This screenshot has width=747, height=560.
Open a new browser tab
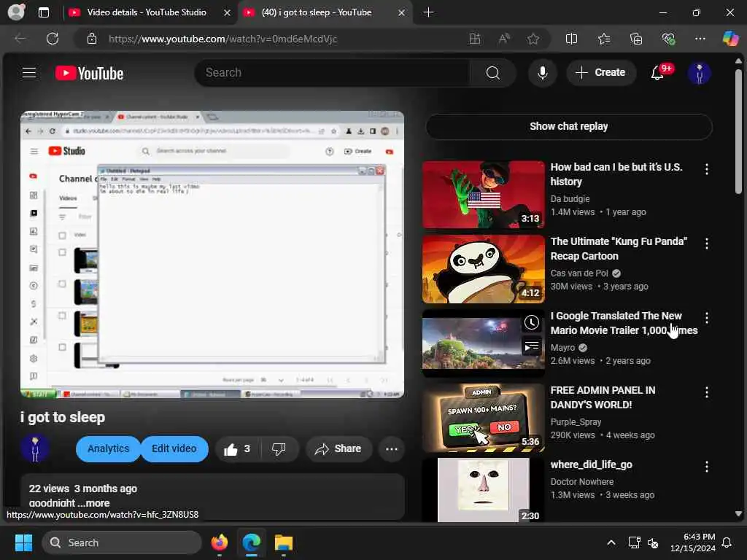428,12
